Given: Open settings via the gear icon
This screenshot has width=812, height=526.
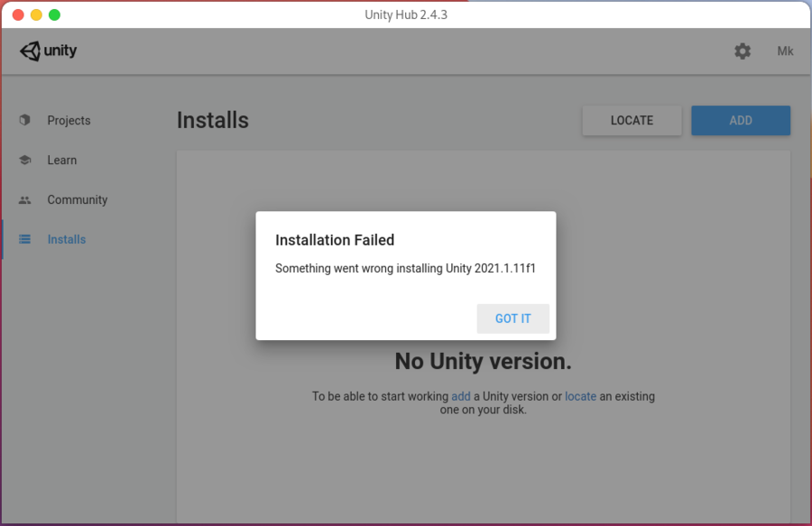Looking at the screenshot, I should [743, 51].
